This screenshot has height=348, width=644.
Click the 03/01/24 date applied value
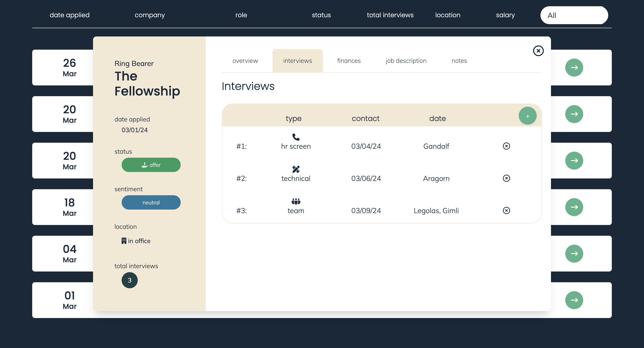point(134,130)
